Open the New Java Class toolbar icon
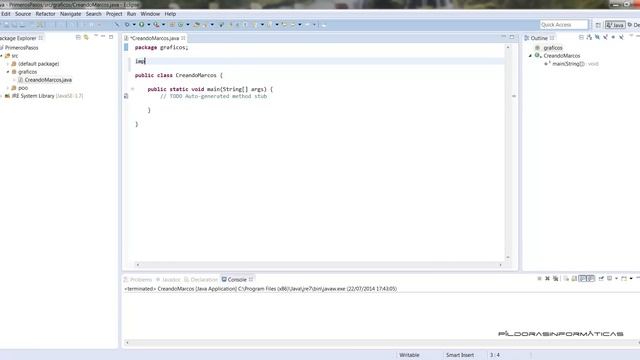Image resolution: width=640 pixels, height=360 pixels. pos(180,24)
